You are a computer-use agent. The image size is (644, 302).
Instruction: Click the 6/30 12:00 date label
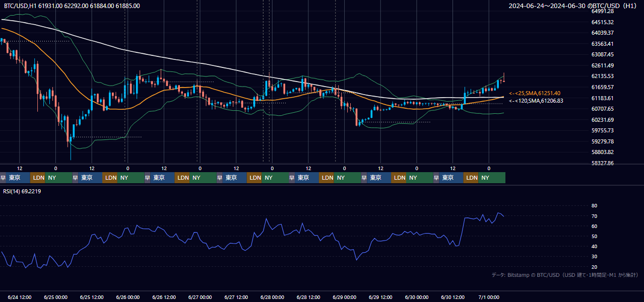(x=453, y=297)
